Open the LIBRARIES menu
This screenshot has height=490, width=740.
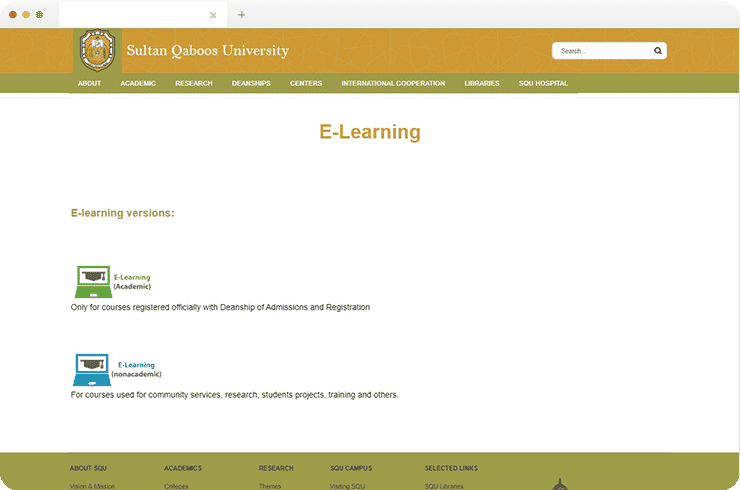coord(481,83)
